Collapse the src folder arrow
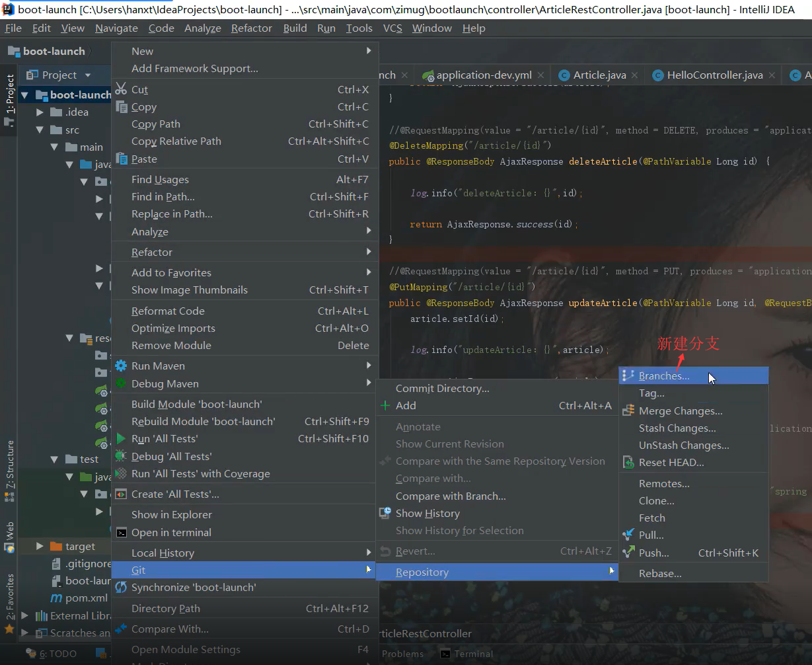The height and width of the screenshot is (665, 812). (x=41, y=130)
